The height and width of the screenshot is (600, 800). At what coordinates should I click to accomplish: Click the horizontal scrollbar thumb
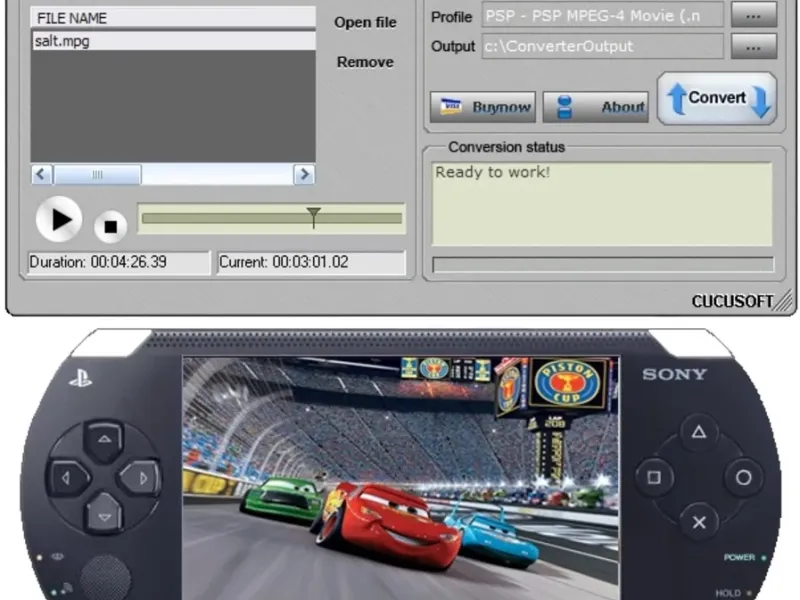97,174
